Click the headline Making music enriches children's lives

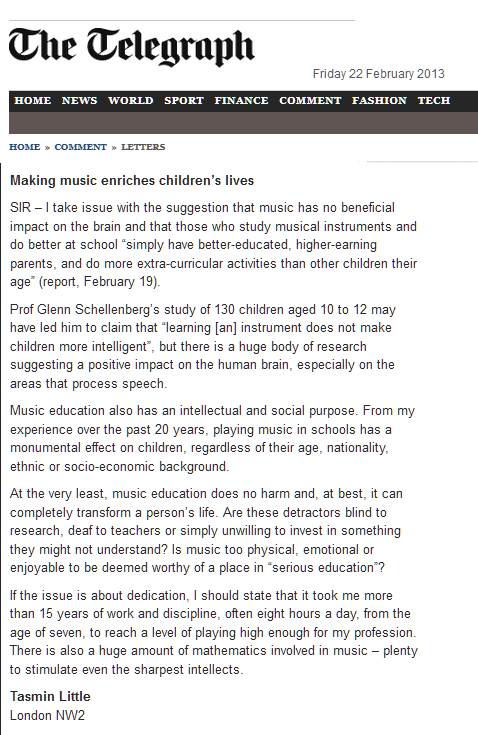click(132, 180)
